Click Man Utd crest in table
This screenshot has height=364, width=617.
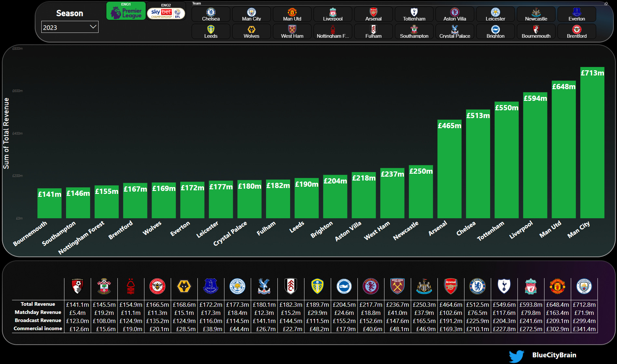coord(557,286)
